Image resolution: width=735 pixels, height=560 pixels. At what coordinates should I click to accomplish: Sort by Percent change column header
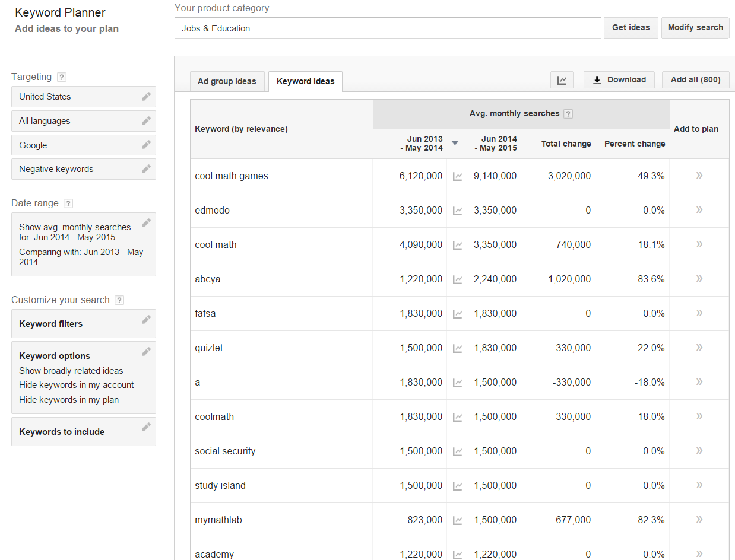pyautogui.click(x=635, y=144)
